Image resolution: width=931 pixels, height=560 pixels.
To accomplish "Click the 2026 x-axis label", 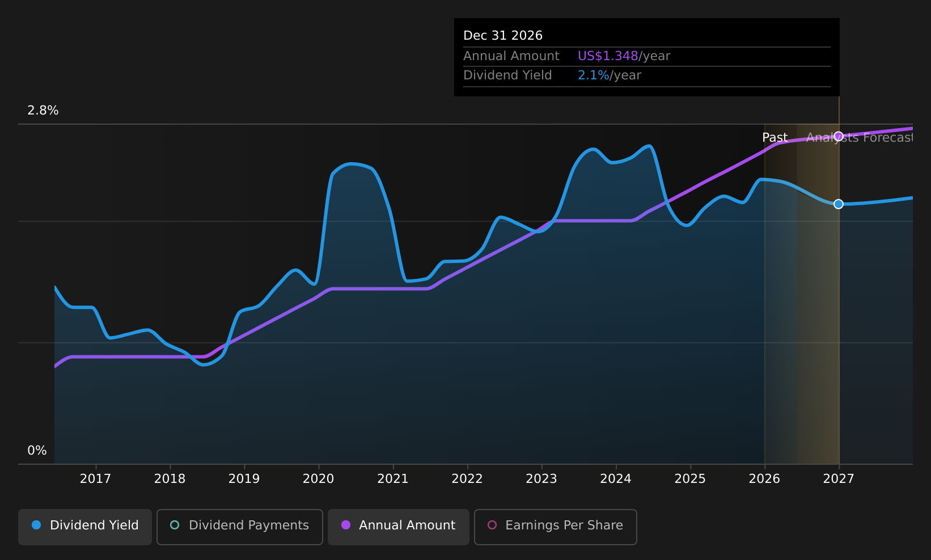I will 764,479.
